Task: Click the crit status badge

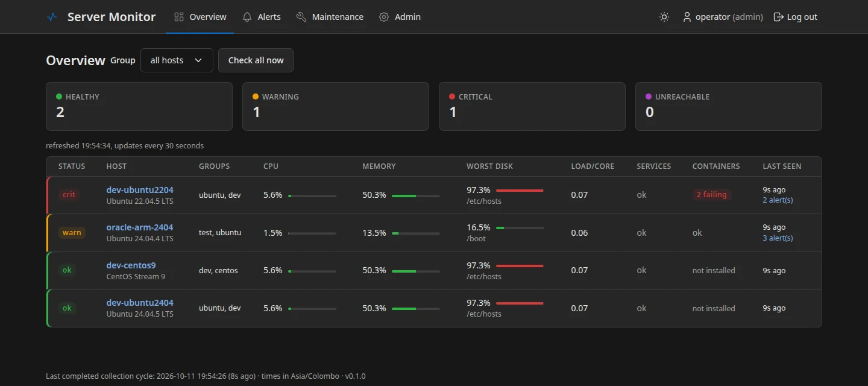Action: pyautogui.click(x=69, y=195)
